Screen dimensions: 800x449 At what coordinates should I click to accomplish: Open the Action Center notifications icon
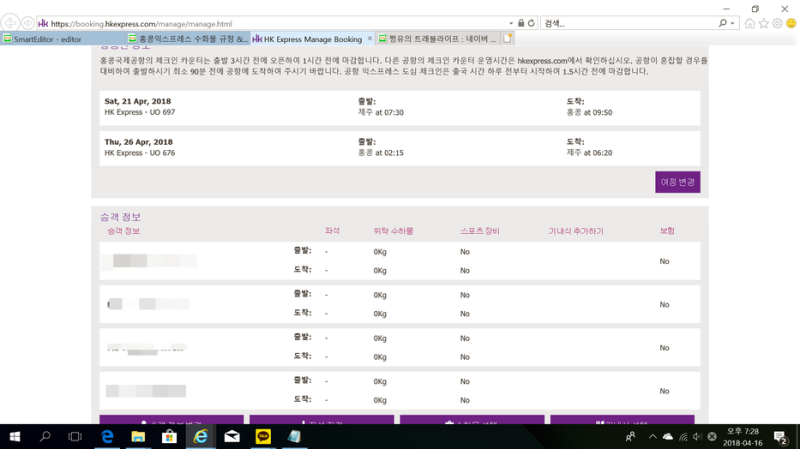click(x=781, y=437)
